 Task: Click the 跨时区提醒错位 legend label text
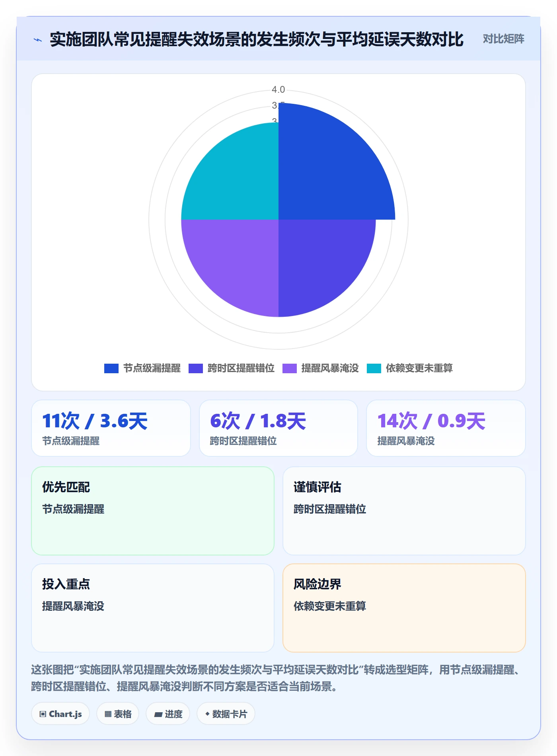pos(241,368)
